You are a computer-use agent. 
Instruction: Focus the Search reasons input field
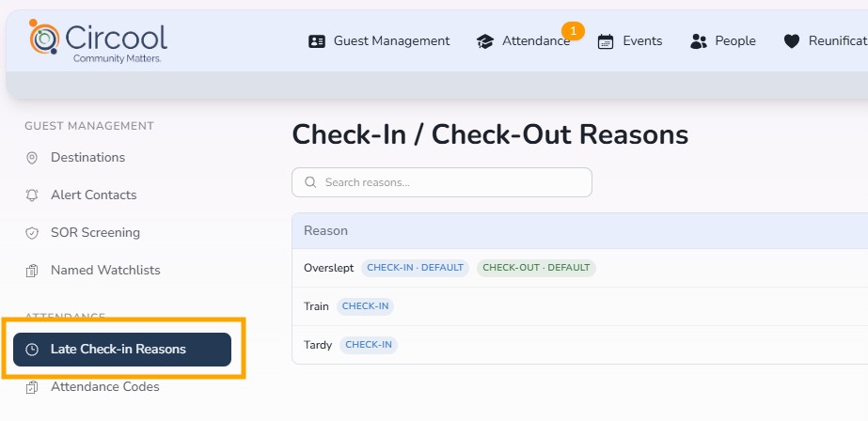[x=442, y=182]
